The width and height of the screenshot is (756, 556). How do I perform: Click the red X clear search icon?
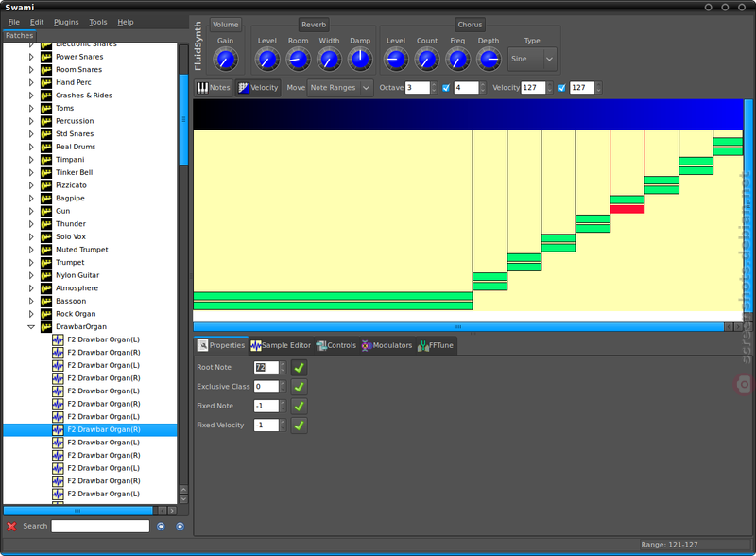11,526
